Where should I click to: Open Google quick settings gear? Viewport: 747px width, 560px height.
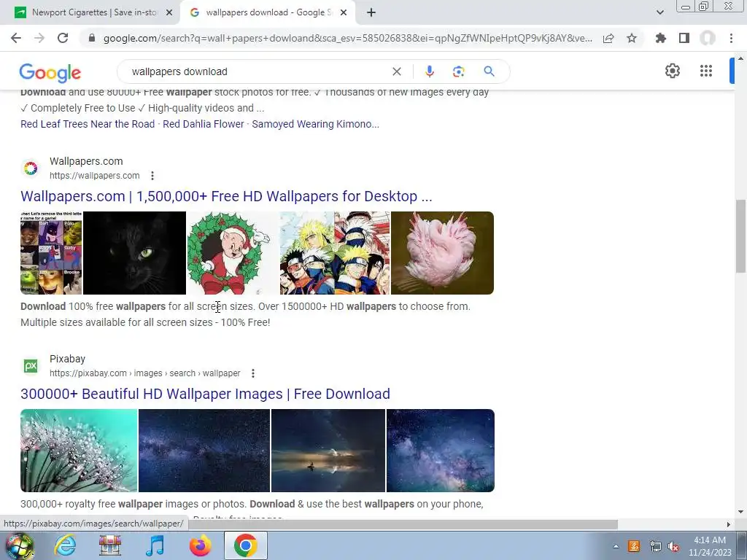pos(672,71)
